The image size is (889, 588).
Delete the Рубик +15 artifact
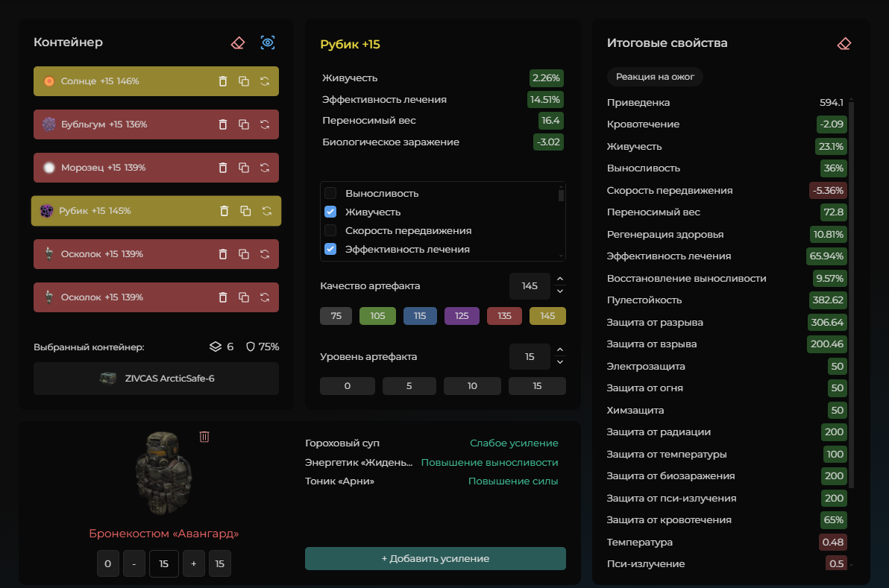(224, 211)
